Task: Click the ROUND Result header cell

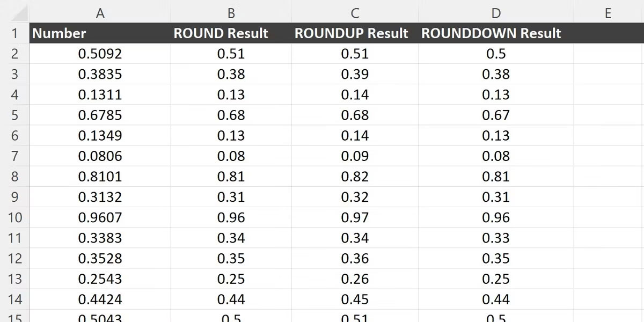Action: pos(231,33)
